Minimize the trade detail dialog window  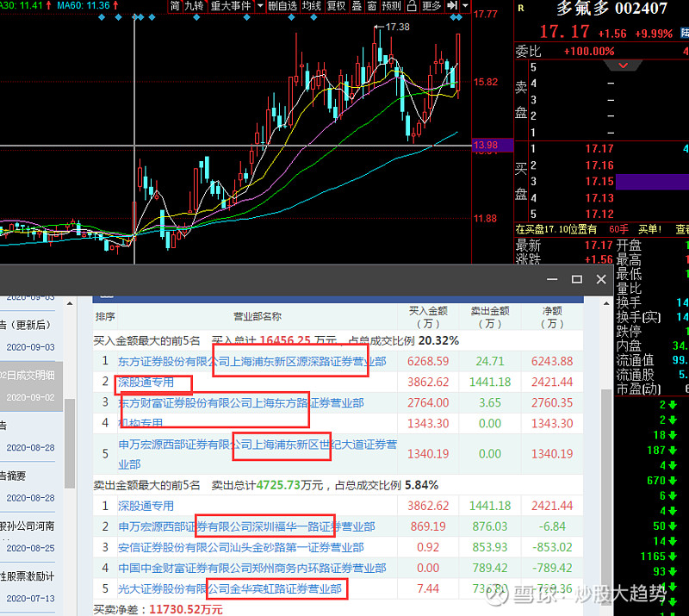(552, 279)
